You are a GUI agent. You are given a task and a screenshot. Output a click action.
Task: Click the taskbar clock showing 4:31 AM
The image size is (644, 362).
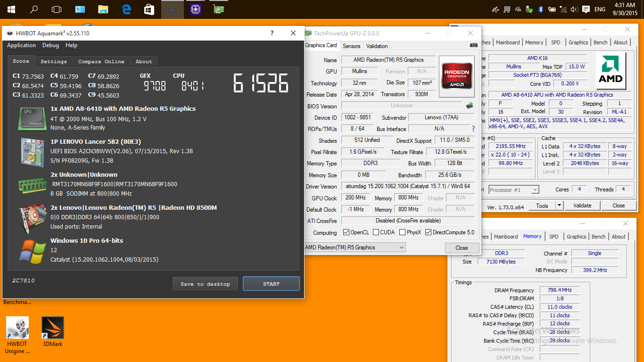coord(626,9)
